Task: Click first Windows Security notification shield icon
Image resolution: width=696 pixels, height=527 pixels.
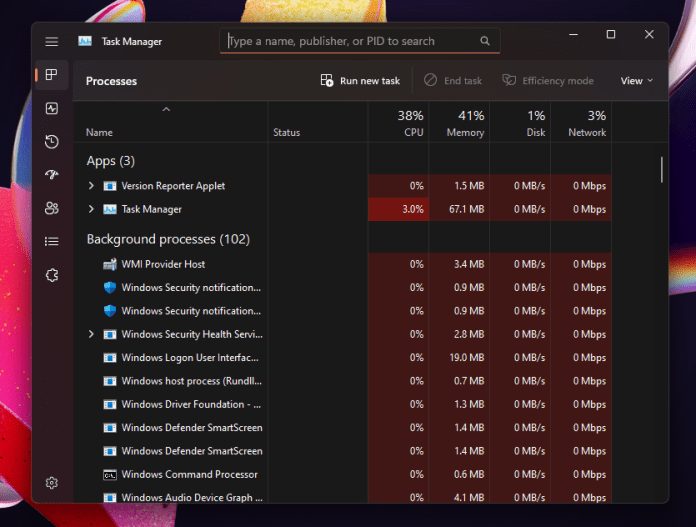Action: click(x=110, y=288)
